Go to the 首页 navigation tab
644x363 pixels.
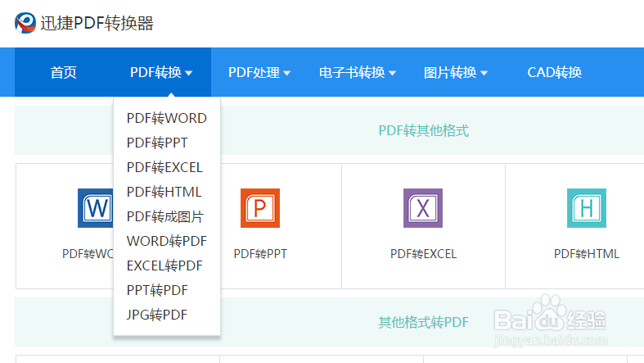(63, 72)
